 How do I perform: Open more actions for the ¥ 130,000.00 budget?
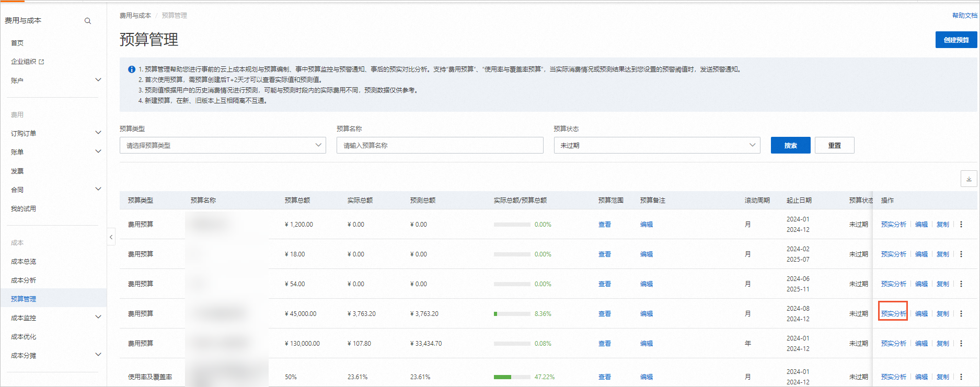pyautogui.click(x=961, y=344)
